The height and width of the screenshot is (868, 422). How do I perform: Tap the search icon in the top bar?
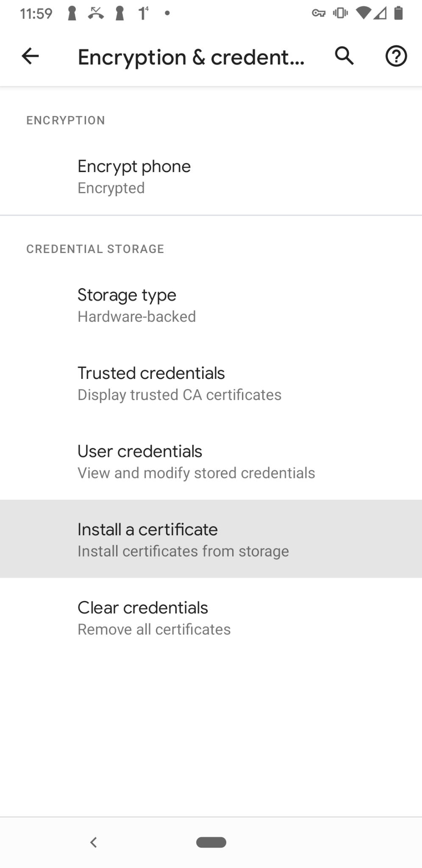[x=344, y=56]
